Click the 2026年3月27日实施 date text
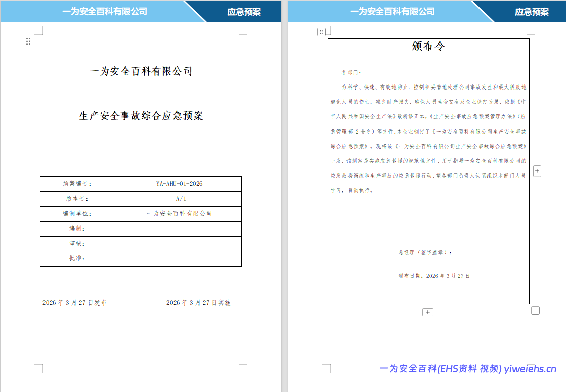The image size is (566, 392). (x=198, y=303)
